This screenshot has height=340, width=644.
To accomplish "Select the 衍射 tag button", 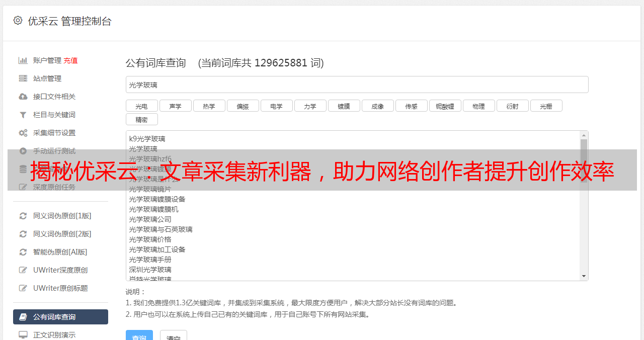I will coord(512,106).
